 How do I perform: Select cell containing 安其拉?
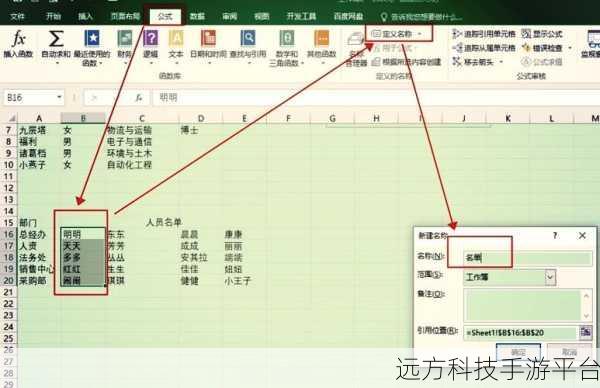[200, 258]
